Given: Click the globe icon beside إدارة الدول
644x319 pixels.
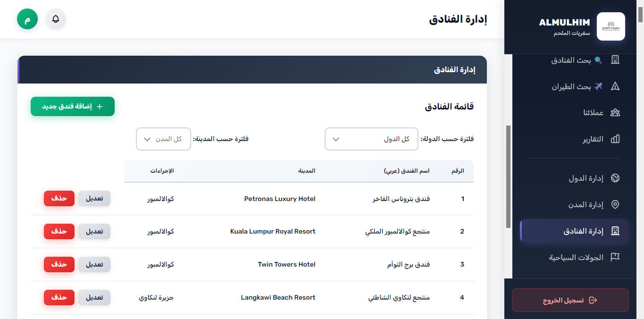Looking at the screenshot, I should tap(615, 178).
